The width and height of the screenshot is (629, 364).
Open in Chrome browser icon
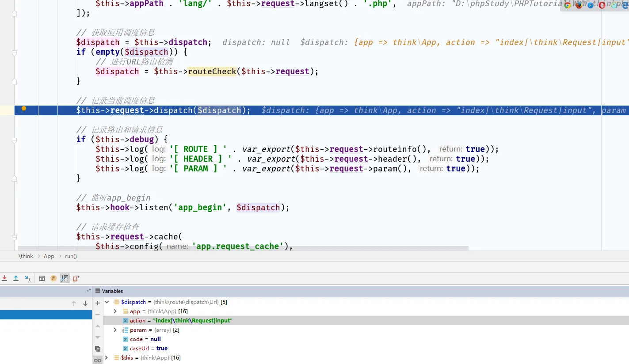coord(568,5)
